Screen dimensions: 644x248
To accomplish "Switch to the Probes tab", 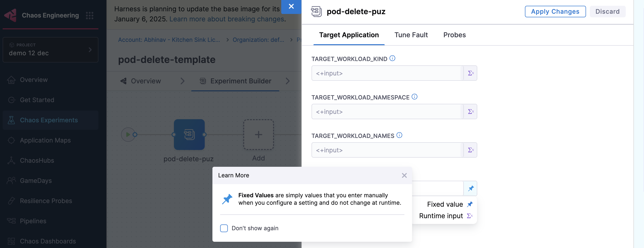I will 454,35.
